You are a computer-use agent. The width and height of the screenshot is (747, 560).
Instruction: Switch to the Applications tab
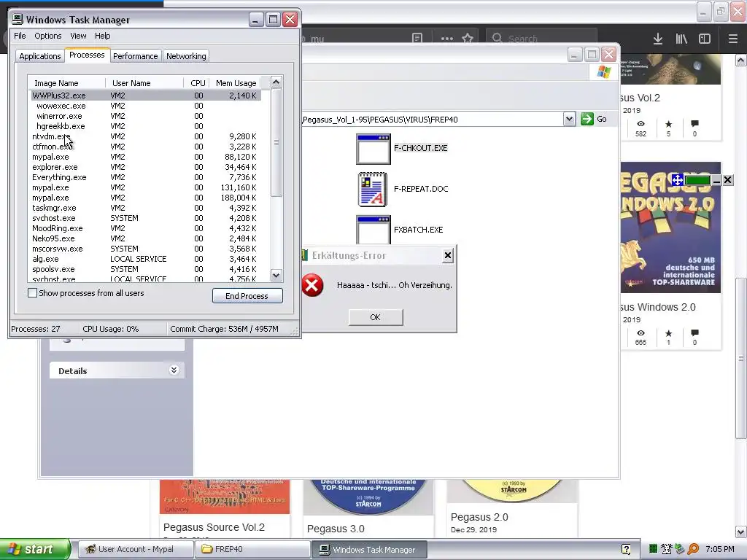pos(40,56)
